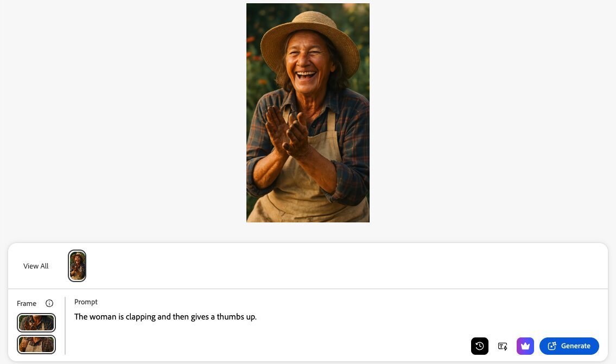This screenshot has width=616, height=364.
Task: Click the word "clapping" in the prompt
Action: point(140,317)
